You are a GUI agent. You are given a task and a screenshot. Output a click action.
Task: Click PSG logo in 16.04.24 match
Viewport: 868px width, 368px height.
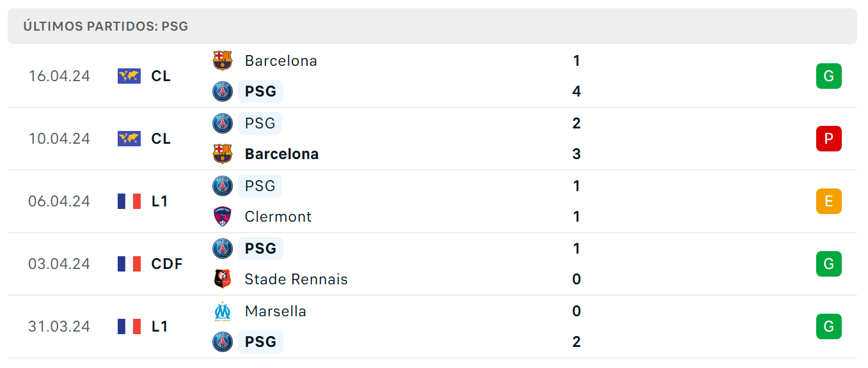(x=223, y=91)
